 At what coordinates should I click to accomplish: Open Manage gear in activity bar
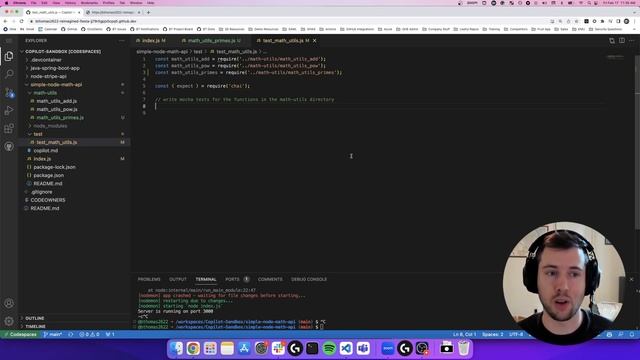[9, 321]
